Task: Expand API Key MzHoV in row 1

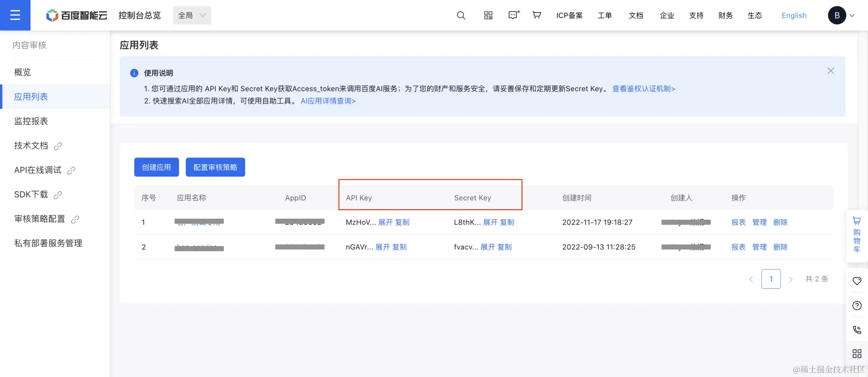Action: pyautogui.click(x=385, y=222)
